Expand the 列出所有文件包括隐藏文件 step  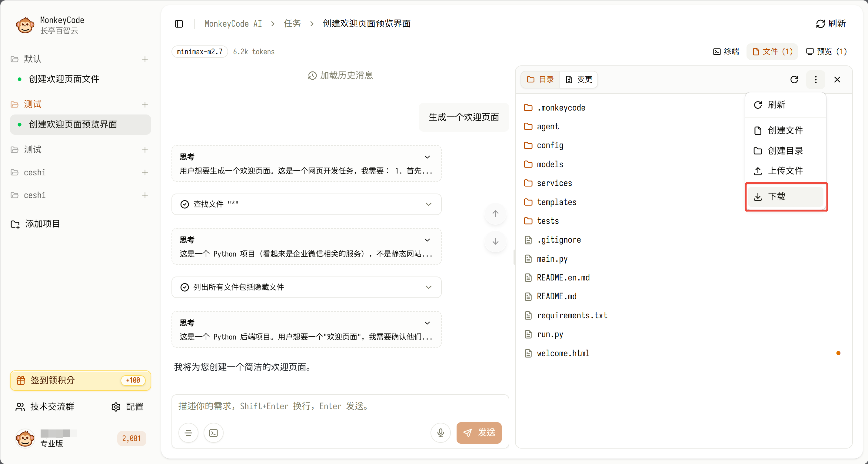(x=428, y=287)
